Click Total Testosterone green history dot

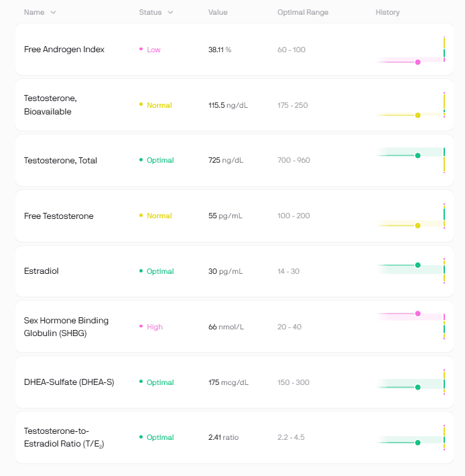tap(417, 155)
